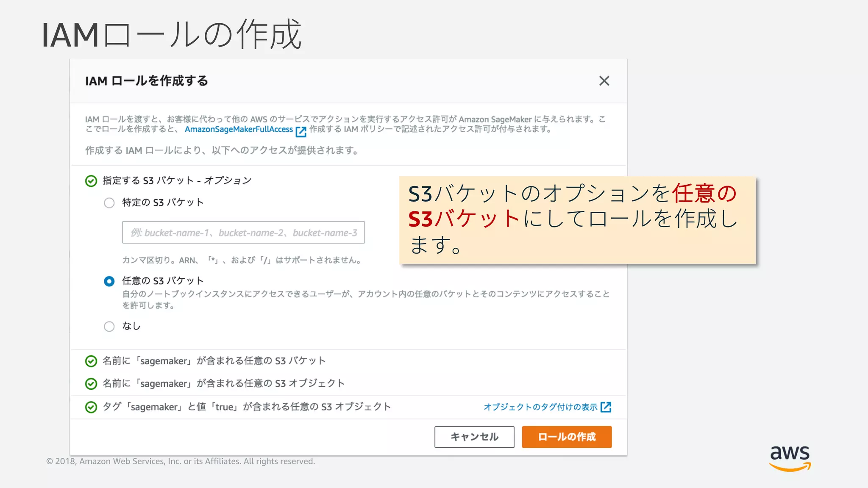Click the AWS logo in corner
This screenshot has height=488, width=868.
point(790,458)
